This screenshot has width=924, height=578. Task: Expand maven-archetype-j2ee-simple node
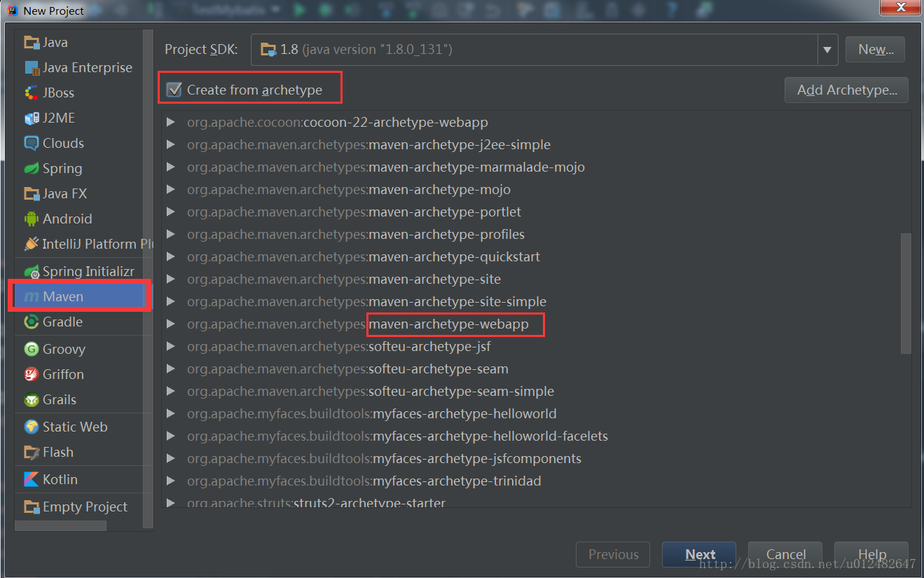[170, 145]
